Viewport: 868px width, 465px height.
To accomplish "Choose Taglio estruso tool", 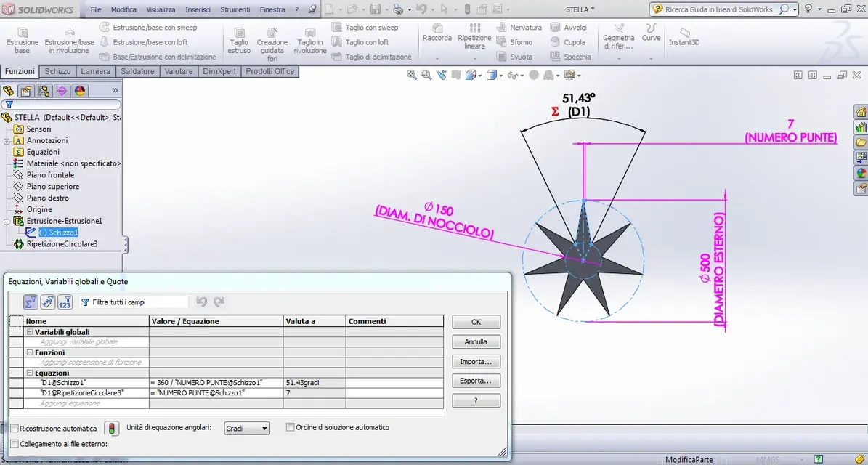I will (239, 41).
